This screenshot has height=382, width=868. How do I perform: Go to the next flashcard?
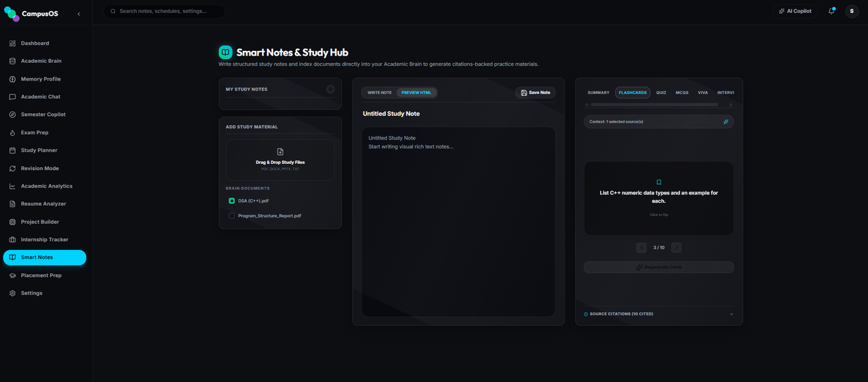coord(676,248)
